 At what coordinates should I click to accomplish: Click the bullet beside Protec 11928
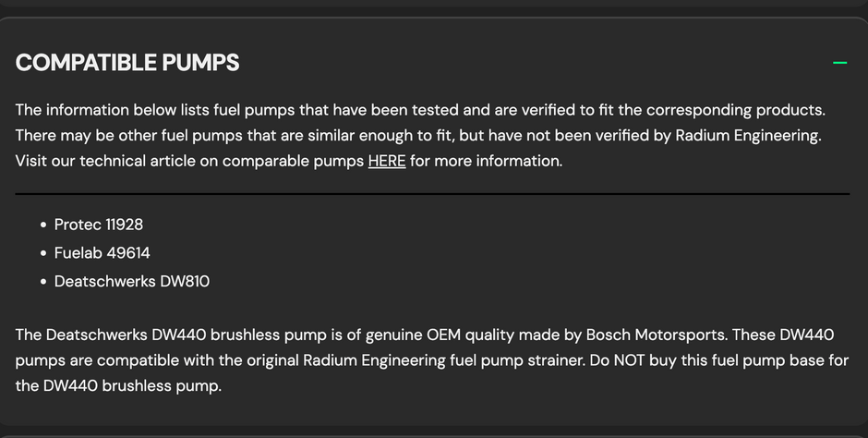click(x=43, y=225)
